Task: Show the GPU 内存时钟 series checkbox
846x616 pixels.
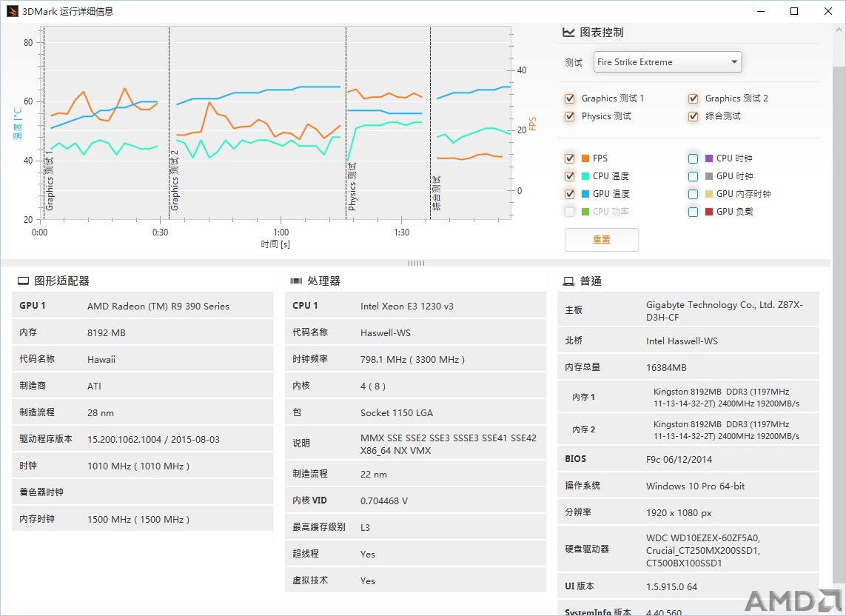Action: 693,195
